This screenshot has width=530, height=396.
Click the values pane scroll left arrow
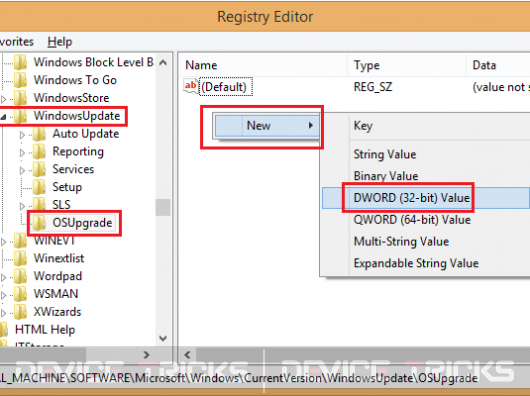click(x=187, y=355)
